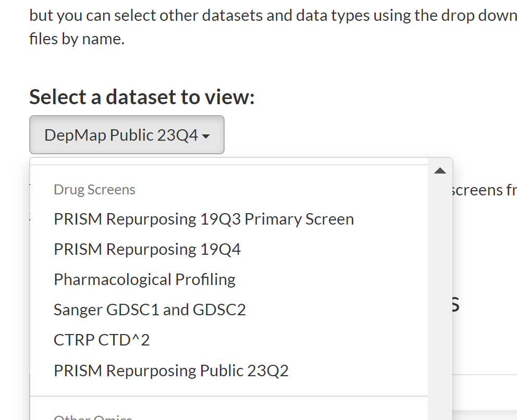Click the divider line above Drug Screens
The height and width of the screenshot is (420, 517).
(x=229, y=165)
